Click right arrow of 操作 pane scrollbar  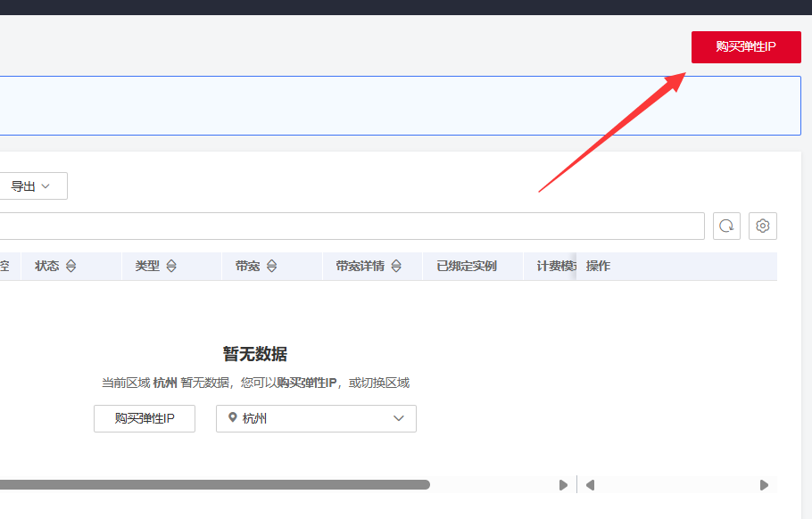tap(764, 485)
